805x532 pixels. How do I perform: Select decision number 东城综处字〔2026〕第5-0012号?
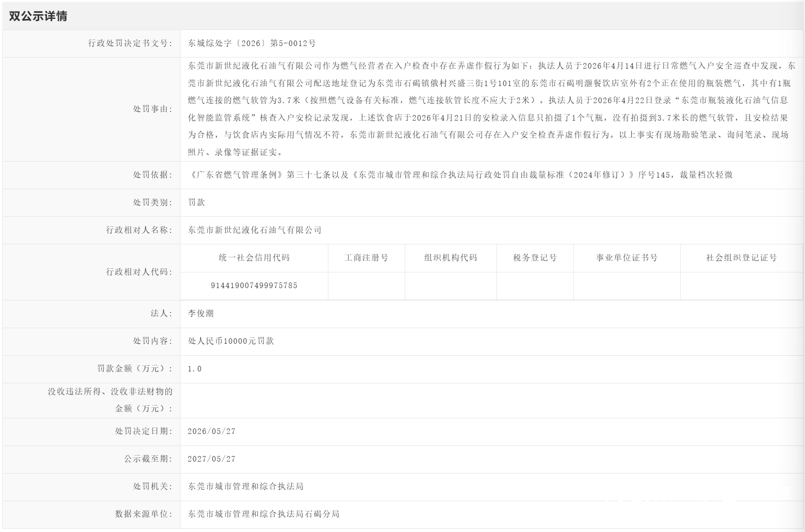coord(252,43)
